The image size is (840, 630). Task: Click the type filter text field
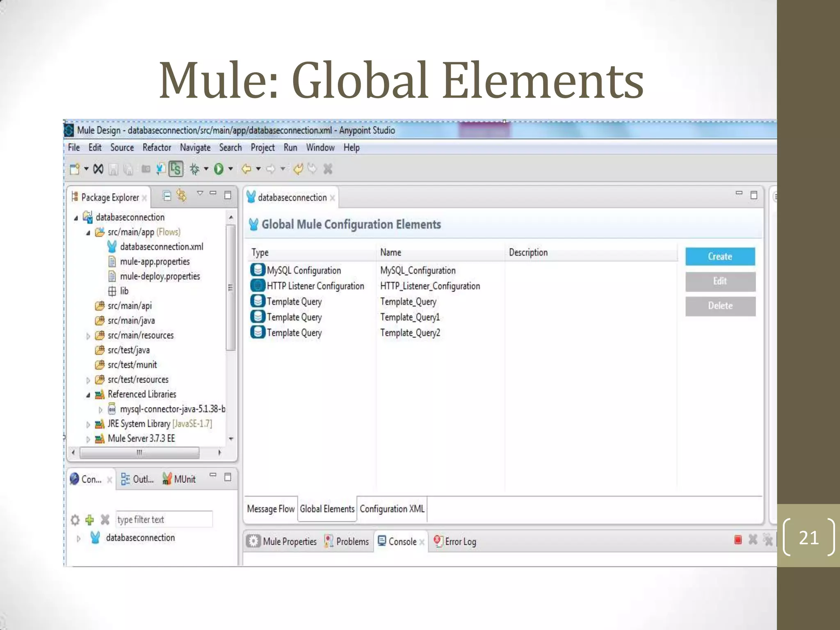click(x=164, y=520)
